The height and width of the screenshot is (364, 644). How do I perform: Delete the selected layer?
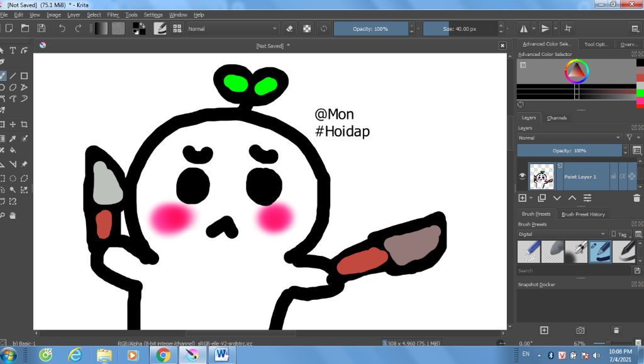636,198
